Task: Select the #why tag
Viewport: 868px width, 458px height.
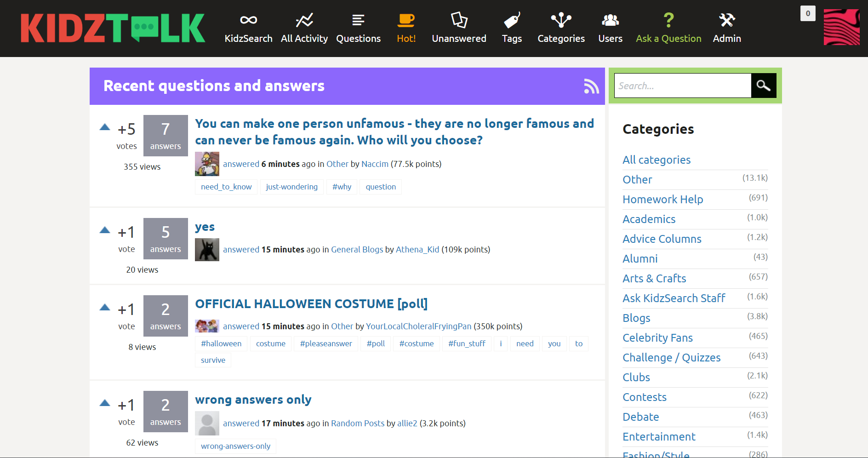Action: [342, 187]
